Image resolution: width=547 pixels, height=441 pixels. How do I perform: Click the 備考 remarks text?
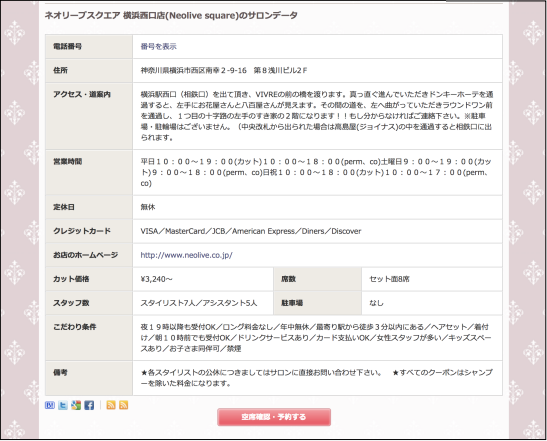click(317, 378)
